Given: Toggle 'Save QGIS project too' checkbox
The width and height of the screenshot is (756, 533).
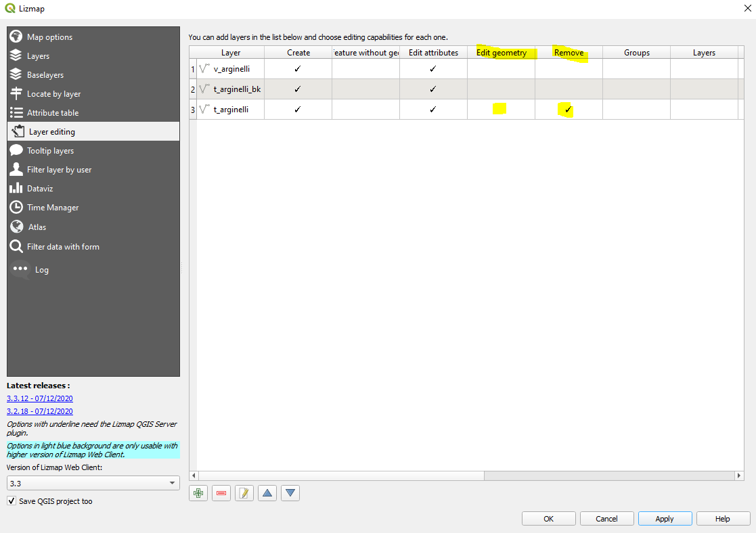Looking at the screenshot, I should coord(12,501).
